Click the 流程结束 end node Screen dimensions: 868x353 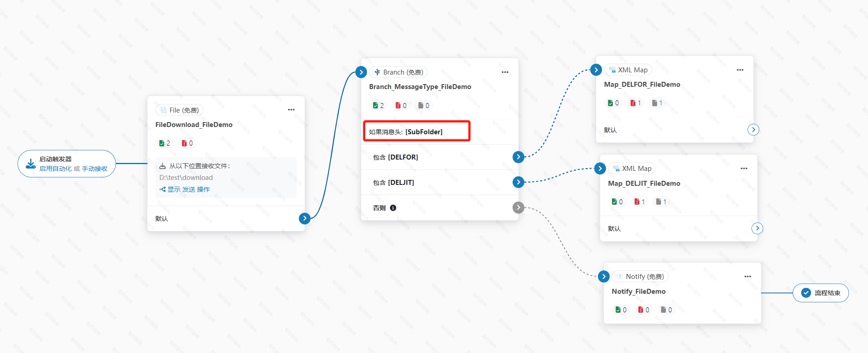[821, 293]
